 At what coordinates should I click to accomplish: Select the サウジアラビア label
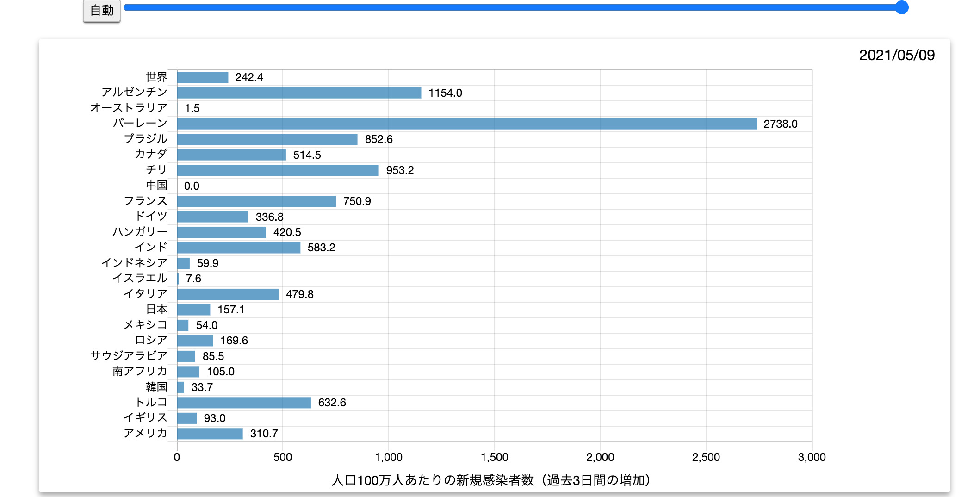click(x=129, y=356)
